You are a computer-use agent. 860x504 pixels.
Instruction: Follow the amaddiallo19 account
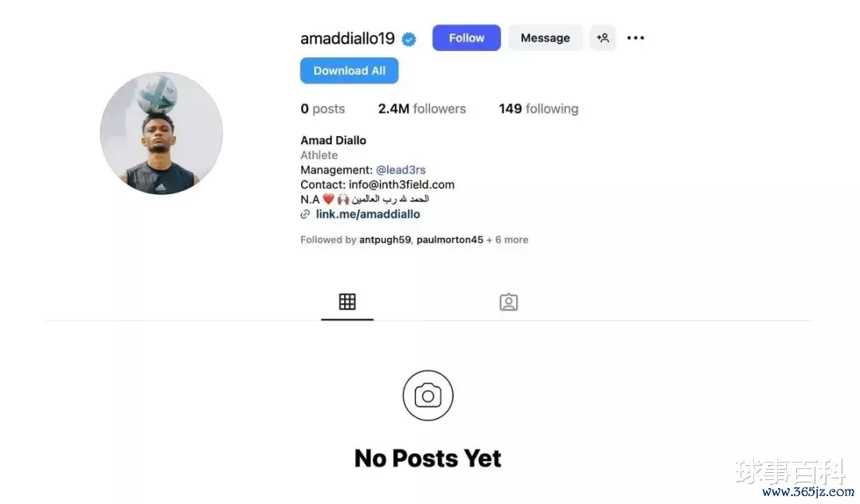(x=466, y=38)
